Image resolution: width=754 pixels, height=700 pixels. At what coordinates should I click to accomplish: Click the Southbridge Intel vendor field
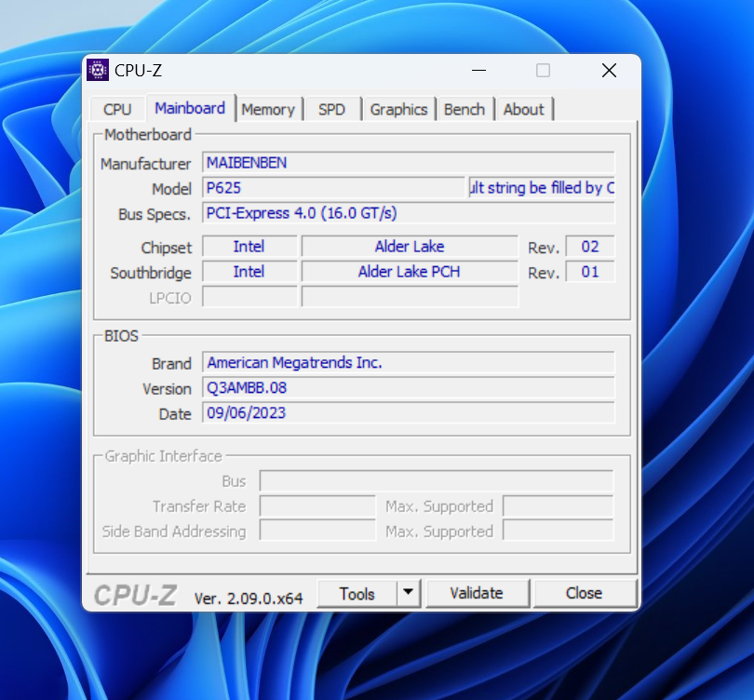(x=249, y=272)
